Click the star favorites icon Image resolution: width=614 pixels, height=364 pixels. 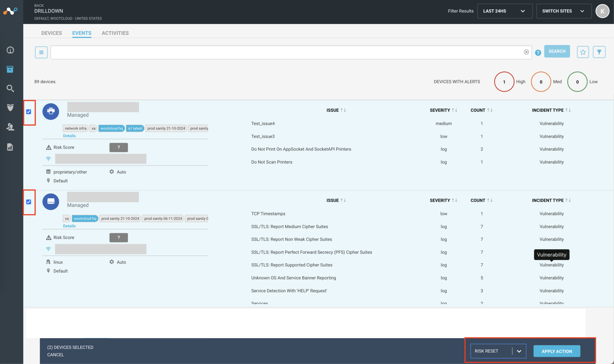[x=583, y=52]
